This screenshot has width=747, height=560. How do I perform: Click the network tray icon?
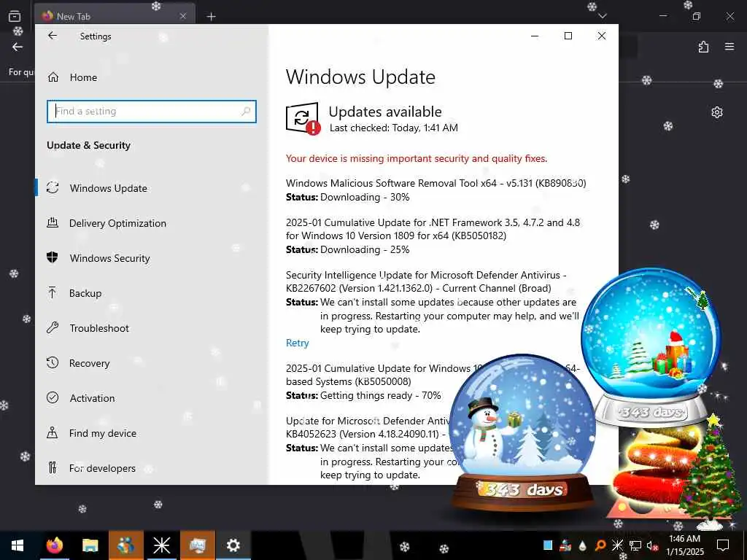(635, 545)
